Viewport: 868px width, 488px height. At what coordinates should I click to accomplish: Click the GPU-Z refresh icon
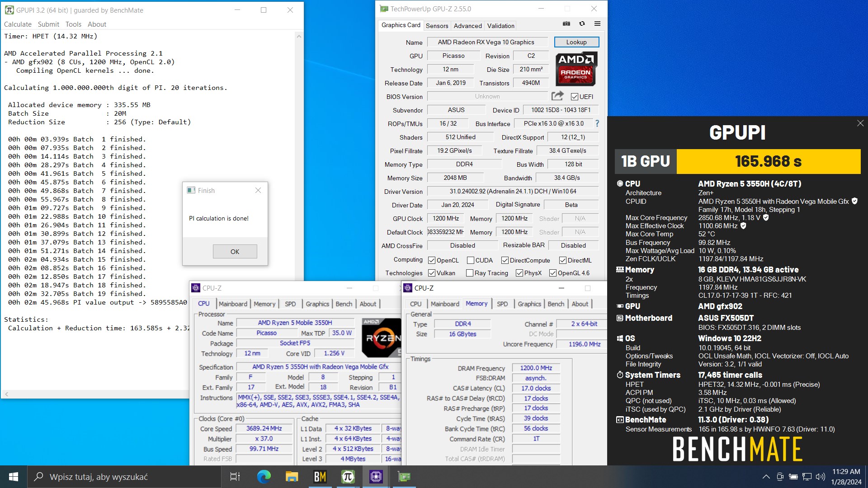tap(582, 24)
